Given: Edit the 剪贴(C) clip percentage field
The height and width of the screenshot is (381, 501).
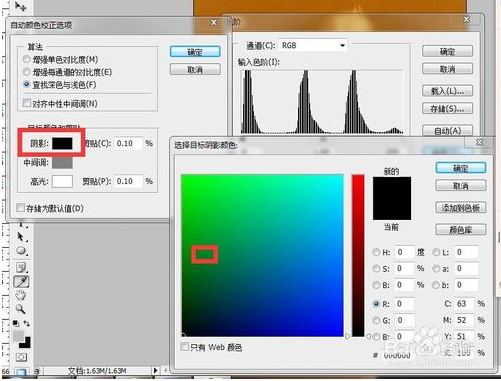Looking at the screenshot, I should [x=128, y=143].
